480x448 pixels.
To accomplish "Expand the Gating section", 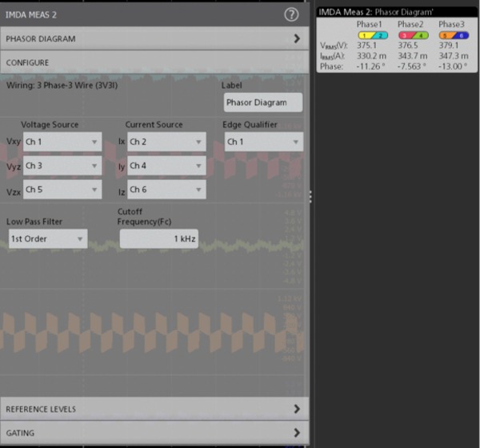I will click(154, 433).
